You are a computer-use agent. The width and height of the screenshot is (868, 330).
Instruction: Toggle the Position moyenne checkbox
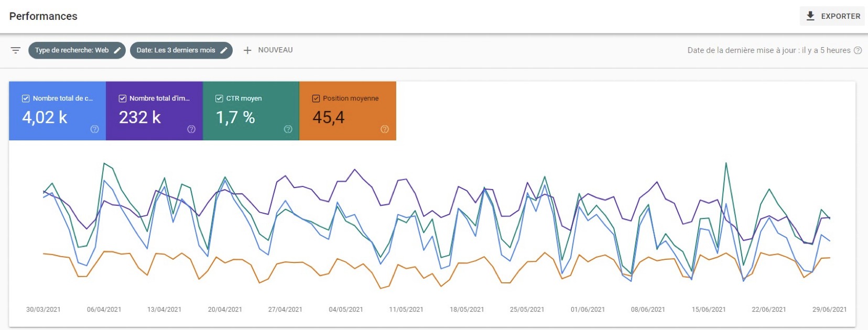316,98
